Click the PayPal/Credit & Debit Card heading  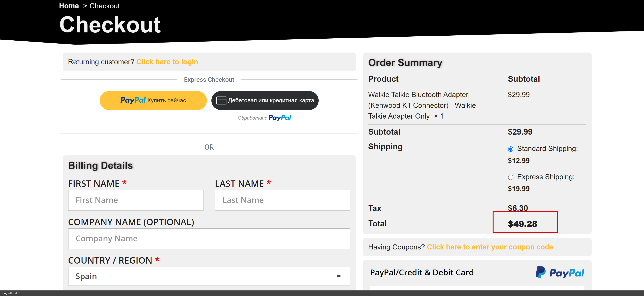click(x=421, y=273)
